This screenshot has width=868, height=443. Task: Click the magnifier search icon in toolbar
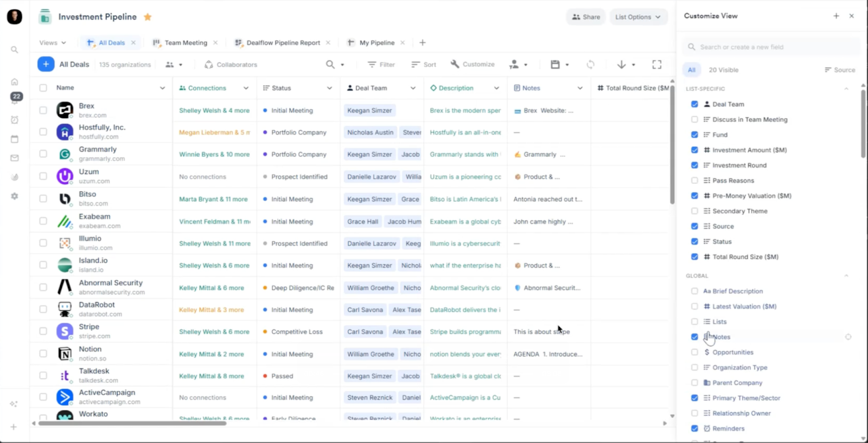[330, 65]
